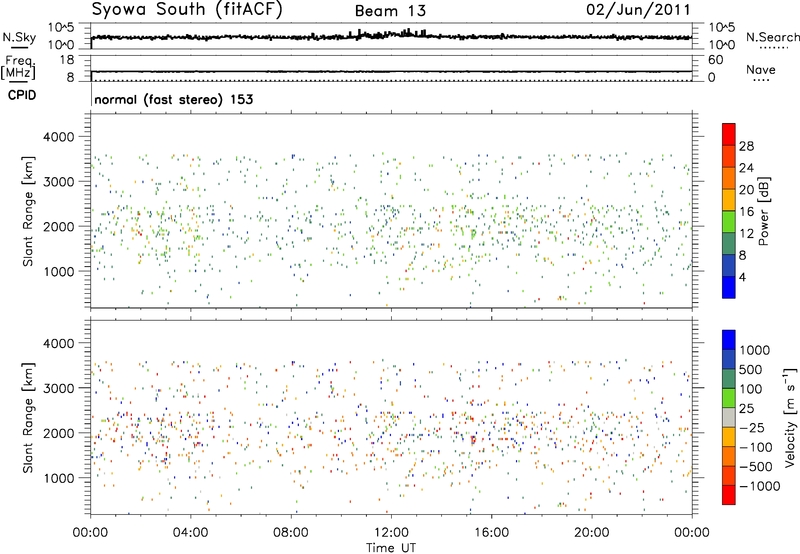The height and width of the screenshot is (554, 800).
Task: Click the solid line sample under N.Sky legend
Action: pos(19,47)
